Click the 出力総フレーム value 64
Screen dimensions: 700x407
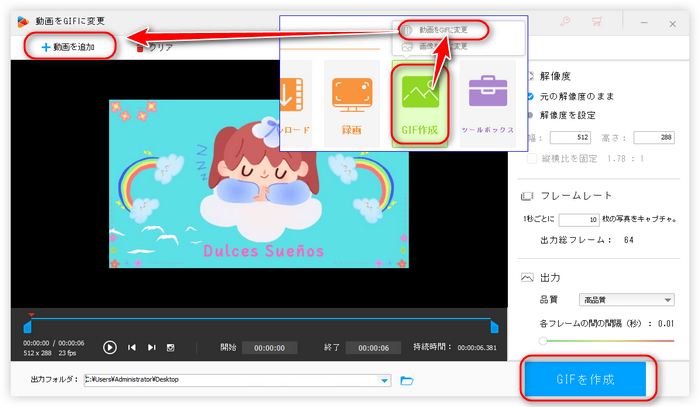pos(629,240)
